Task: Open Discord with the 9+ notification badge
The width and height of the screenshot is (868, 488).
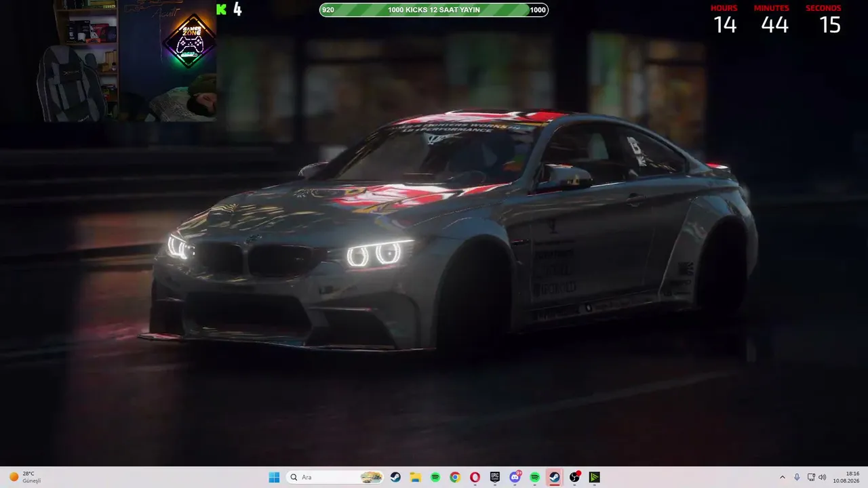Action: (515, 477)
